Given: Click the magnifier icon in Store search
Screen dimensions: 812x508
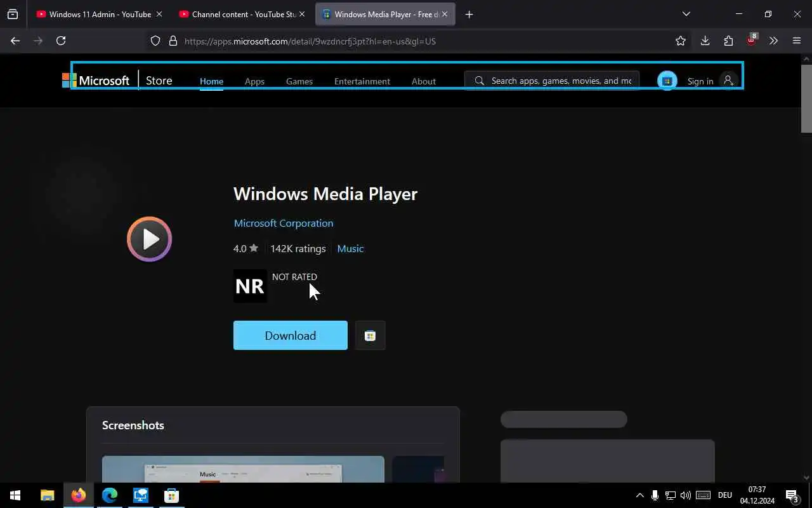Looking at the screenshot, I should [x=480, y=81].
